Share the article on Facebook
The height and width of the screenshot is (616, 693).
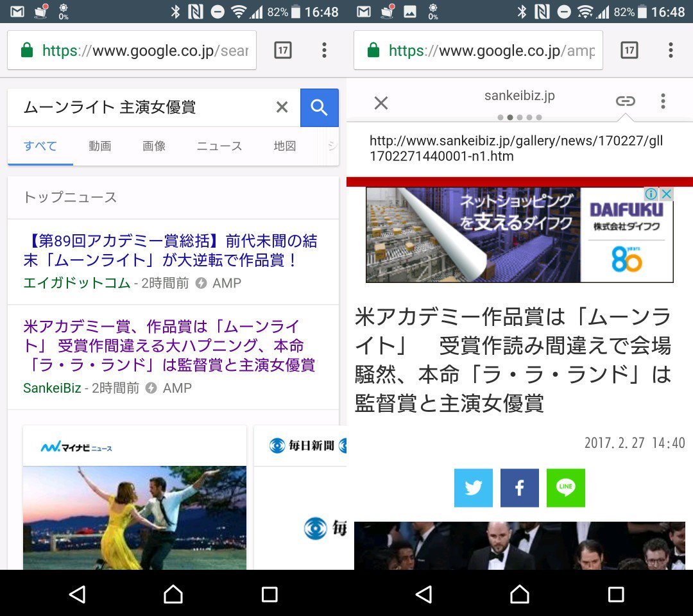point(520,488)
